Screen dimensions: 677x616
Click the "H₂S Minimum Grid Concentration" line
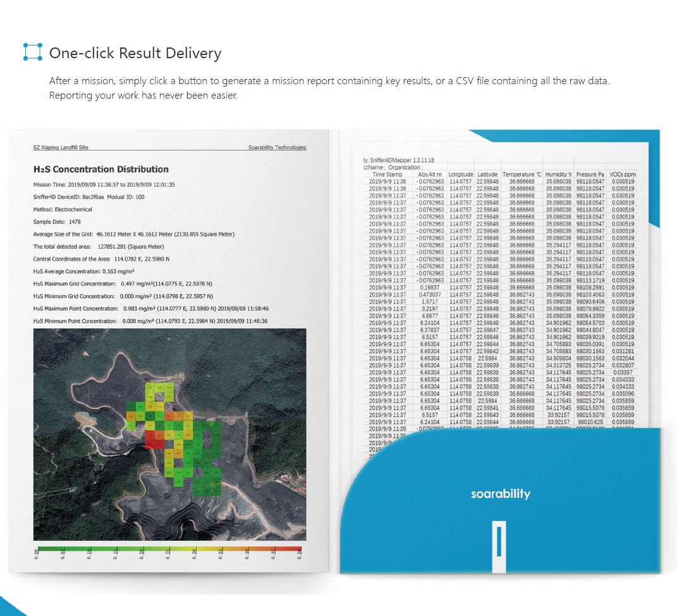[x=123, y=297]
